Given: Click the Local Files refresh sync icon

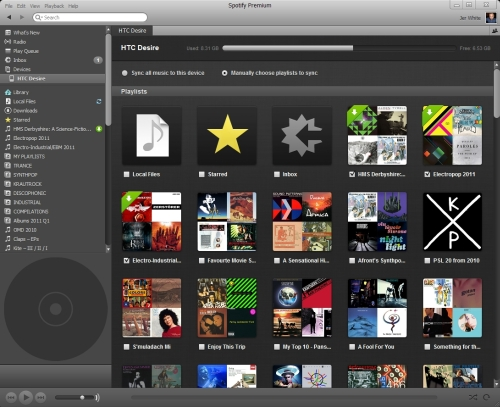Looking at the screenshot, I should tap(99, 101).
